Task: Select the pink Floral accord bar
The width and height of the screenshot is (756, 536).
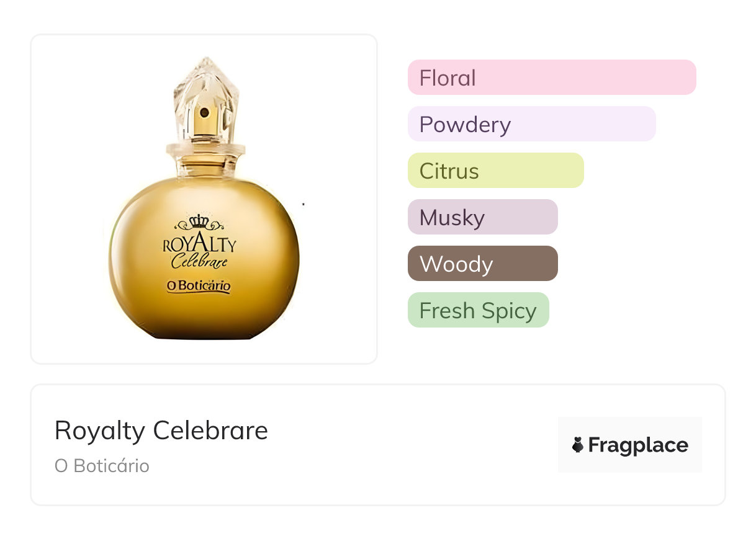Action: point(551,78)
